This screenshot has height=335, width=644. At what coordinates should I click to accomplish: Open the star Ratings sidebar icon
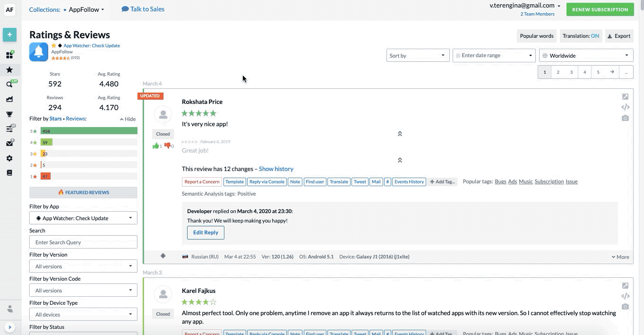click(9, 70)
